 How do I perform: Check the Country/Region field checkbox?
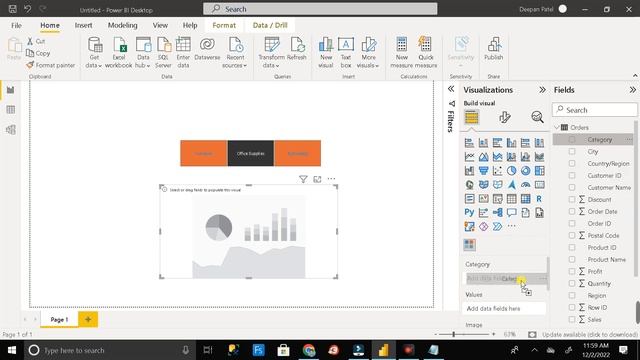click(x=572, y=163)
